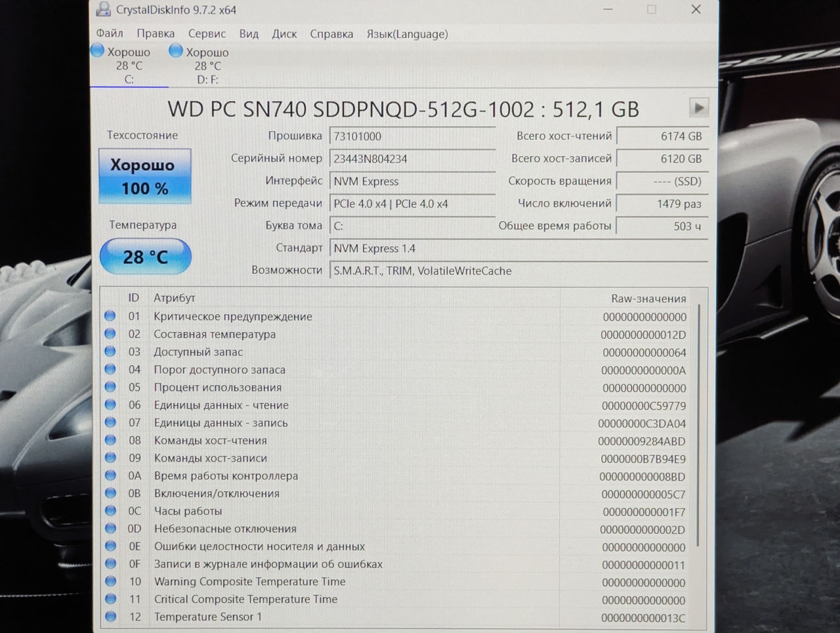Click raw value 0000000000013C
The width and height of the screenshot is (840, 633).
643,618
